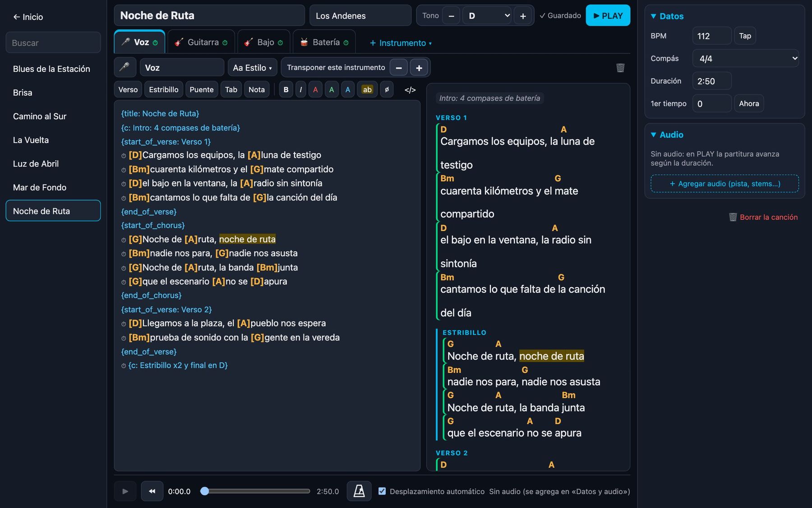Delete instrument with the trash icon

pyautogui.click(x=620, y=68)
